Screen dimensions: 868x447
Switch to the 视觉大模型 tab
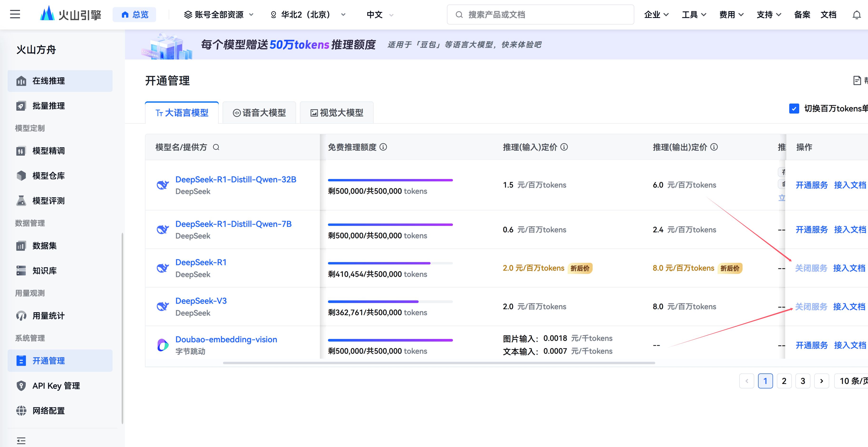[x=337, y=113]
